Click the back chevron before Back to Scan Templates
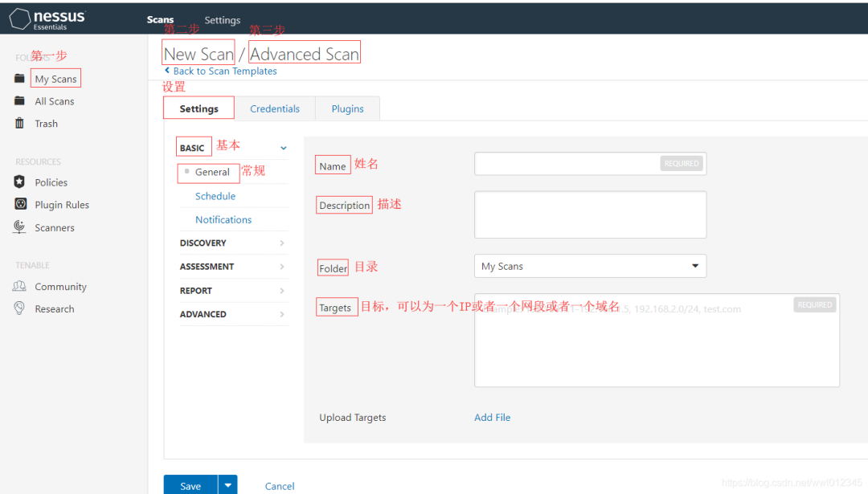The width and height of the screenshot is (868, 494). [x=167, y=70]
